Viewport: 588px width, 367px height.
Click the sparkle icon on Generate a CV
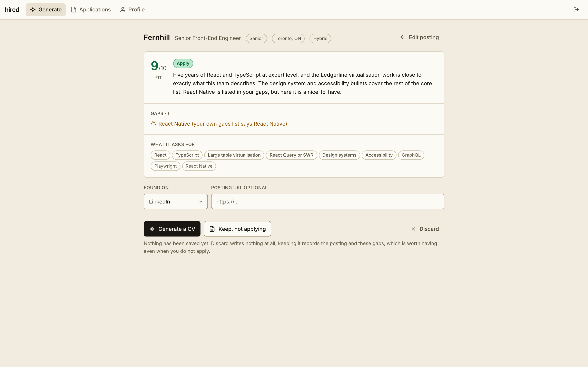152,229
